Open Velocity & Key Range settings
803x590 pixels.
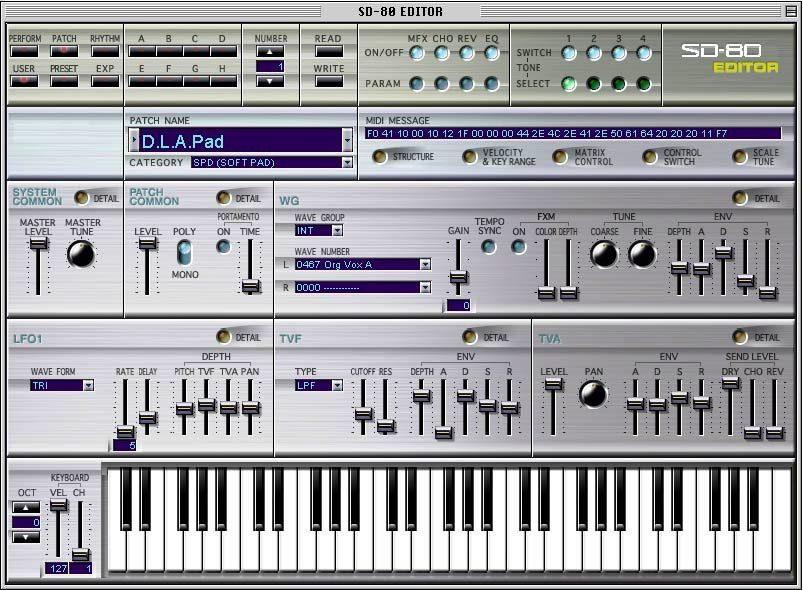[x=470, y=157]
